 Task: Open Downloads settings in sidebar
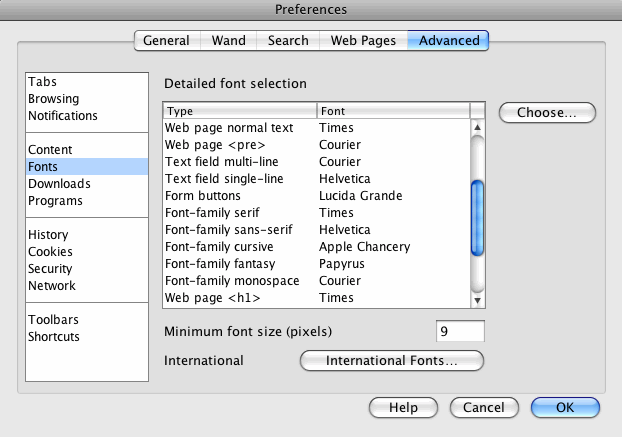pyautogui.click(x=87, y=184)
